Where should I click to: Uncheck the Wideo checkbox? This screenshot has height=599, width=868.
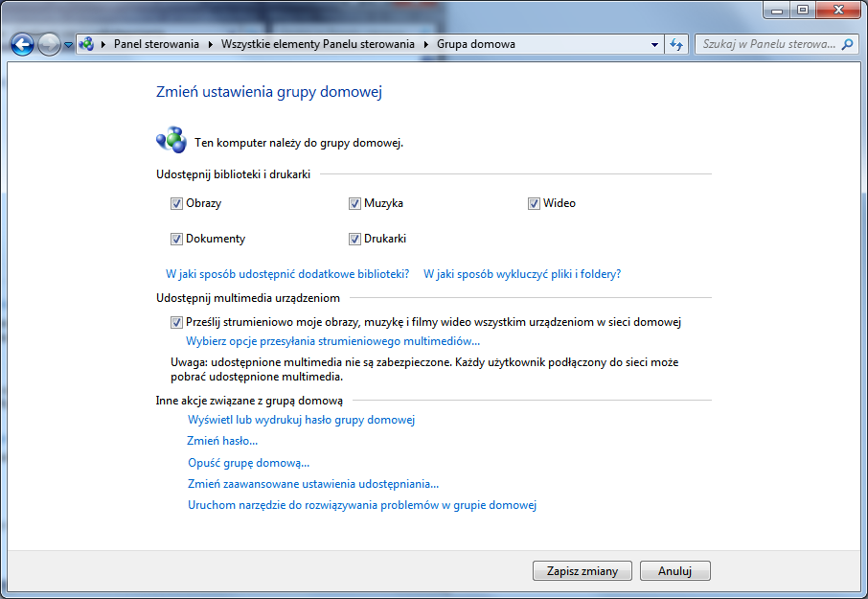coord(534,204)
